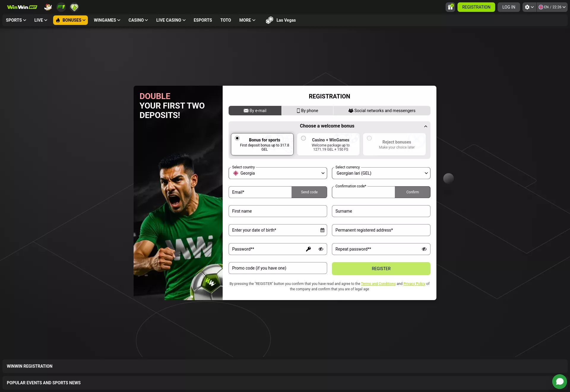Open the F1 icon in header
Viewport: 570px width, 392px height.
[x=61, y=7]
